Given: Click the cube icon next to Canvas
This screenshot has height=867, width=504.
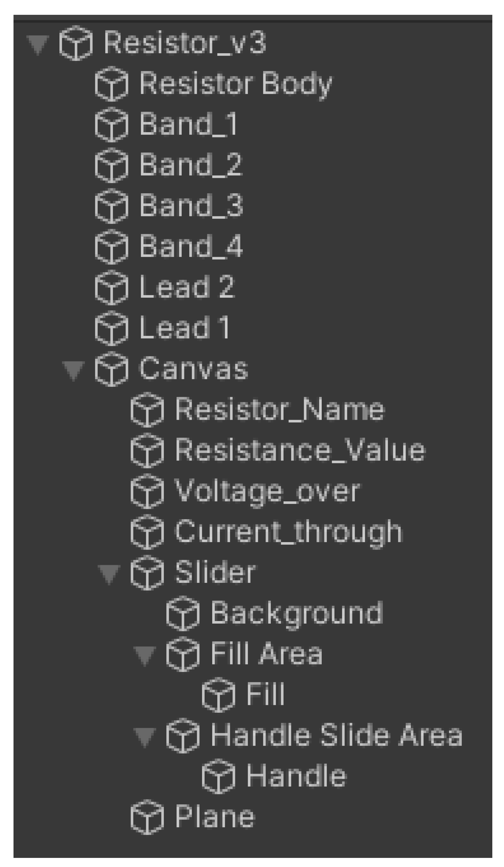Looking at the screenshot, I should click(111, 369).
